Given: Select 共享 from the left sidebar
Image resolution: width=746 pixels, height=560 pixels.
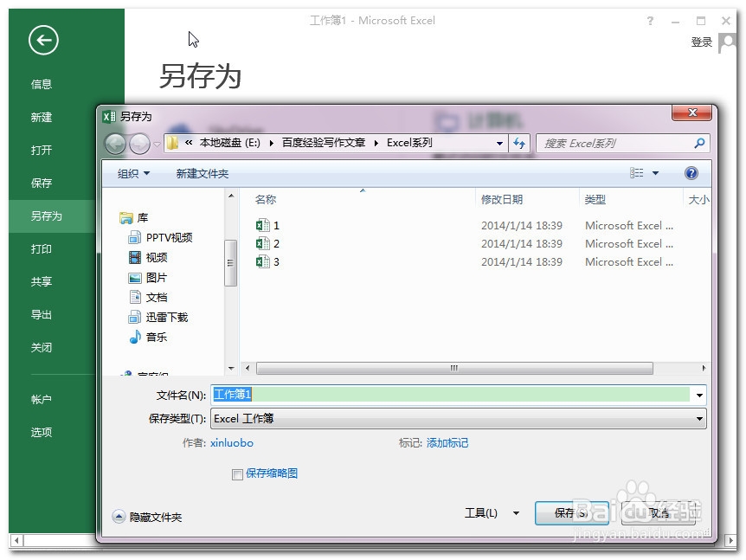Looking at the screenshot, I should 42,280.
